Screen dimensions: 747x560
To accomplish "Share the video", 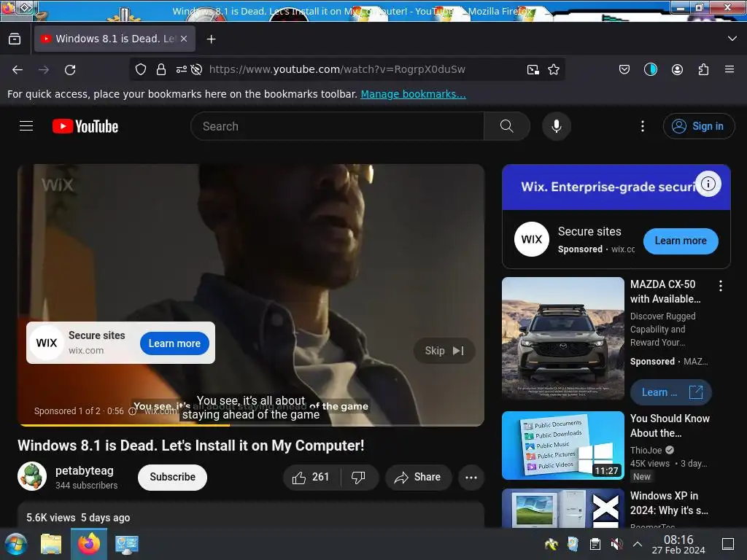I will point(418,478).
